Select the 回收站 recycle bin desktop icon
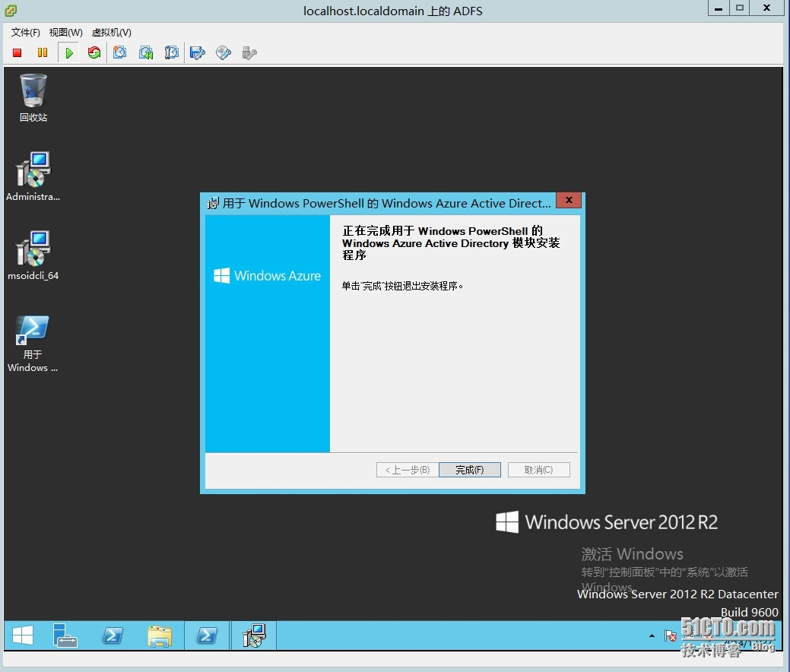 [33, 98]
